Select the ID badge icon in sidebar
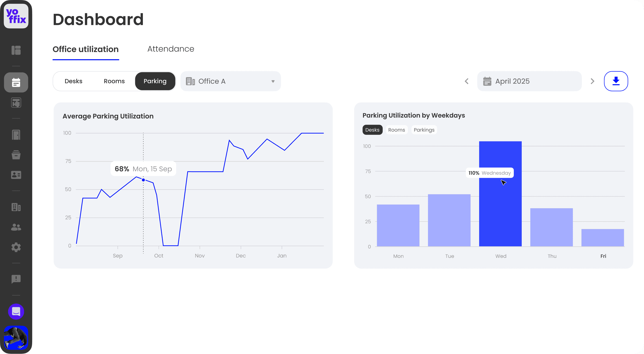 16,175
